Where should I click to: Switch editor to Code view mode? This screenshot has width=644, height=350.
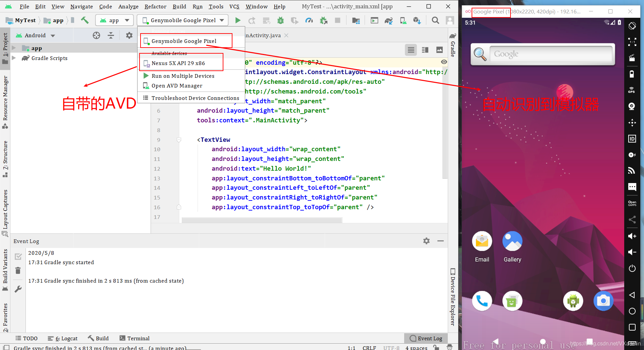point(411,50)
